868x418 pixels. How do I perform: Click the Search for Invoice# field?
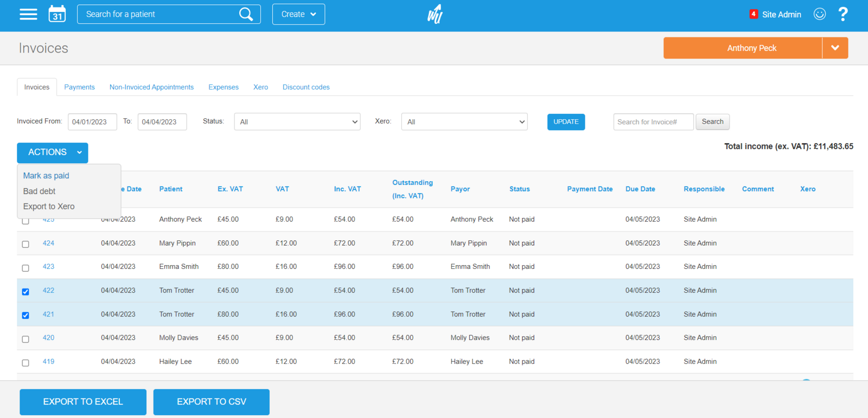click(653, 122)
